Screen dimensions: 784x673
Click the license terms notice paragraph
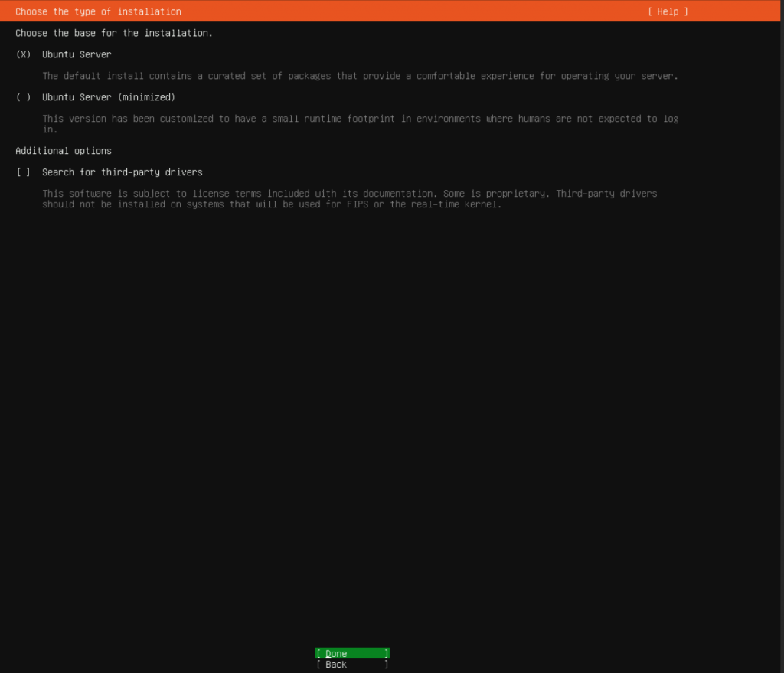click(x=349, y=199)
